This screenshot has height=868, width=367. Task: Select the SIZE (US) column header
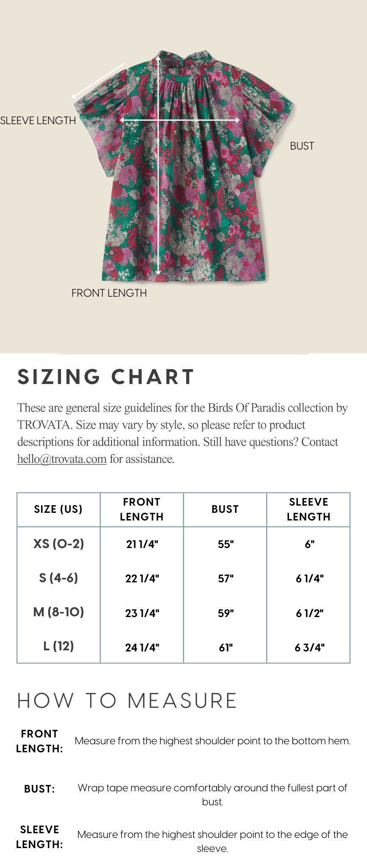click(x=58, y=509)
